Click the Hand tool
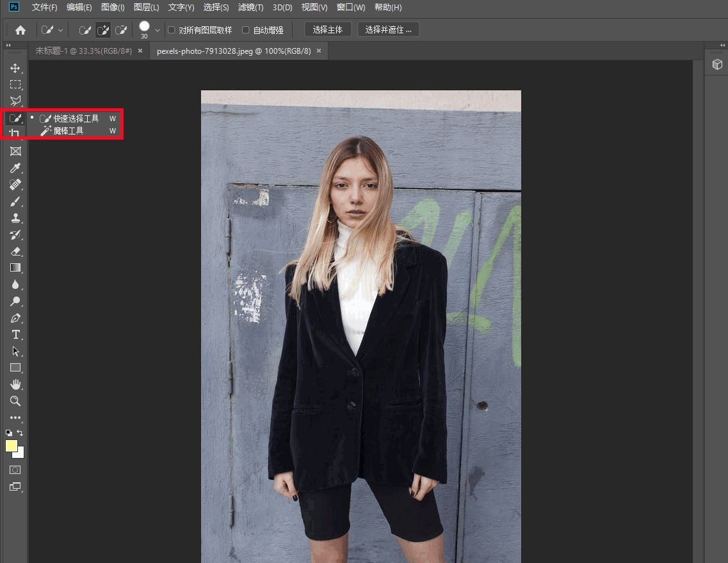Image resolution: width=728 pixels, height=563 pixels. point(15,384)
